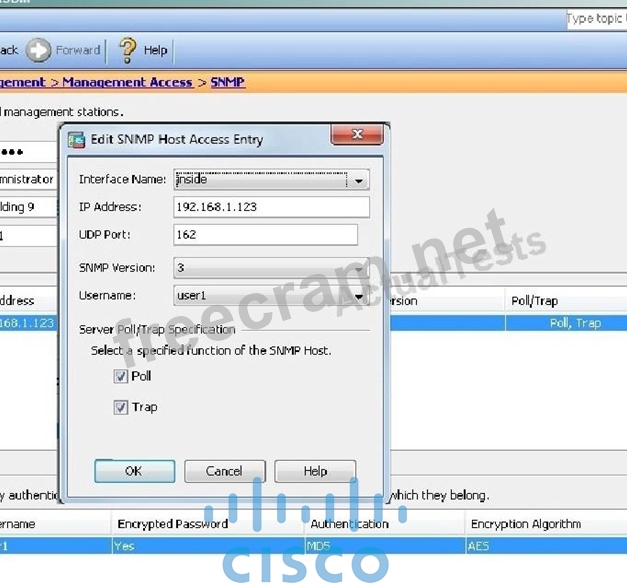Image resolution: width=627 pixels, height=585 pixels.
Task: Follow the SNMP breadcrumb link
Action: click(x=227, y=82)
